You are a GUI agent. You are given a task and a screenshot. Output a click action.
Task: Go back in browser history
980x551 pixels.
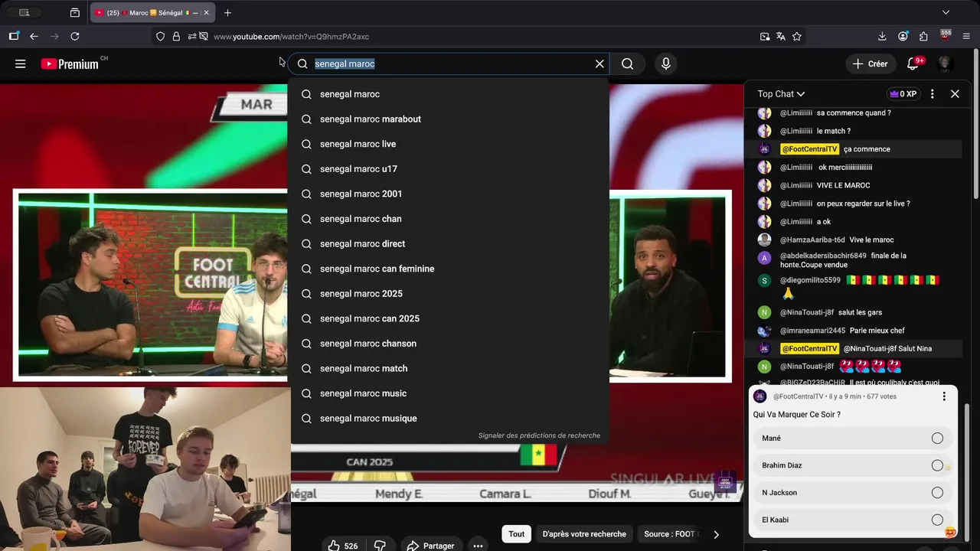[34, 36]
